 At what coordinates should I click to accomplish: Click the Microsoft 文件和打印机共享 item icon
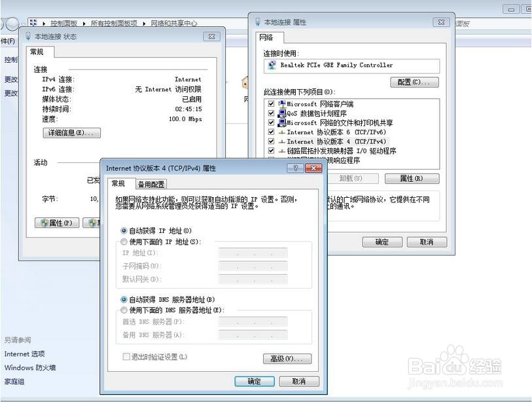click(281, 122)
